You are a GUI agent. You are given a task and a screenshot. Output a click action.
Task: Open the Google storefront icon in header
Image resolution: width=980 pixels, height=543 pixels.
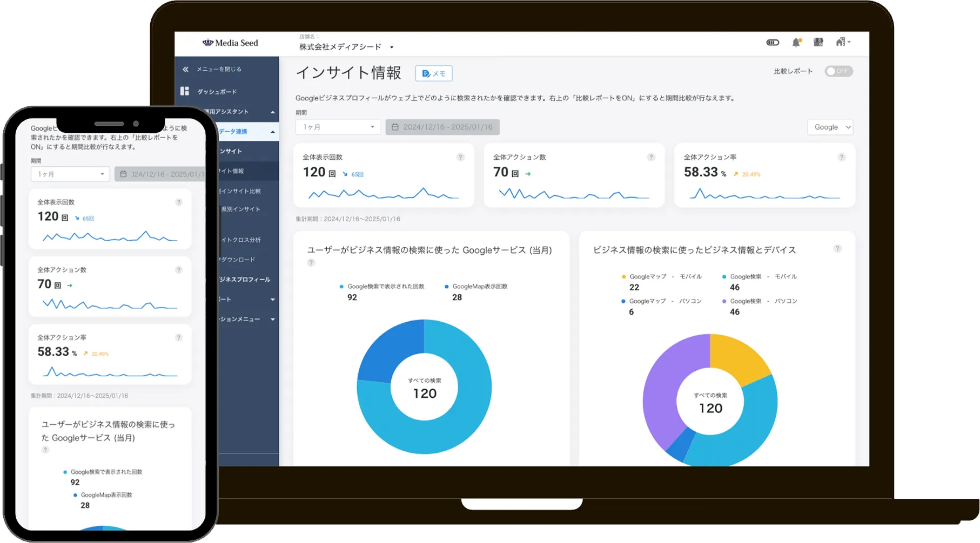coord(818,42)
